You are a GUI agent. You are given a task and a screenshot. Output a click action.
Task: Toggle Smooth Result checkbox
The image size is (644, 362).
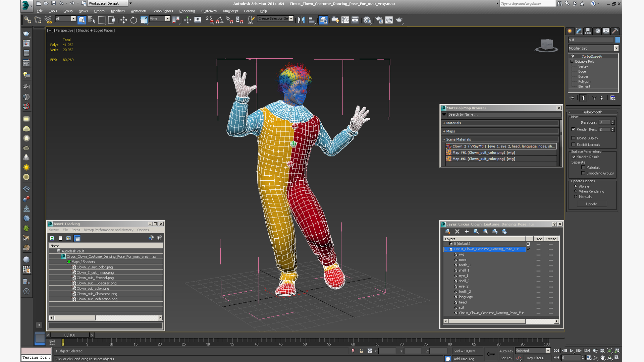574,157
